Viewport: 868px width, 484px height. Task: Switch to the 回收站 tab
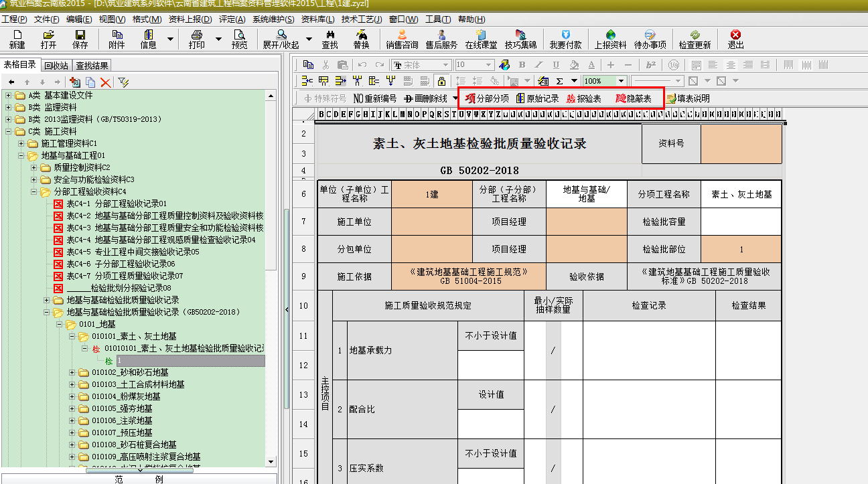pyautogui.click(x=56, y=66)
